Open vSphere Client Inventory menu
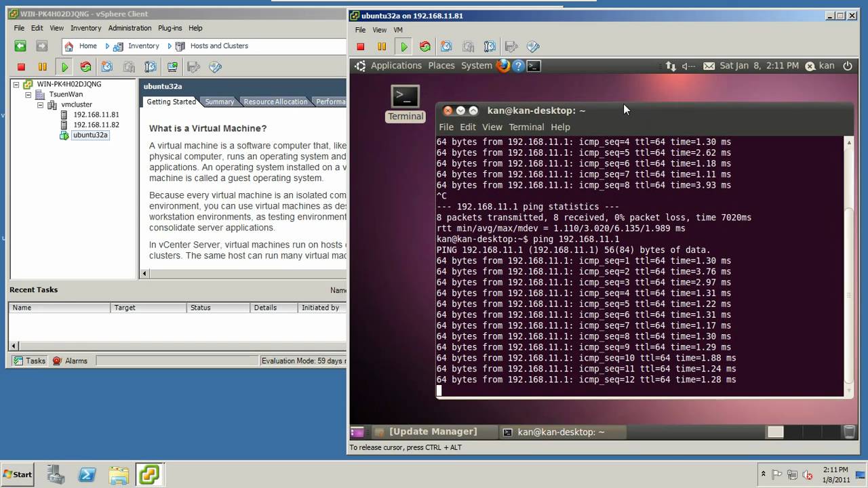This screenshot has height=488, width=868. tap(85, 28)
